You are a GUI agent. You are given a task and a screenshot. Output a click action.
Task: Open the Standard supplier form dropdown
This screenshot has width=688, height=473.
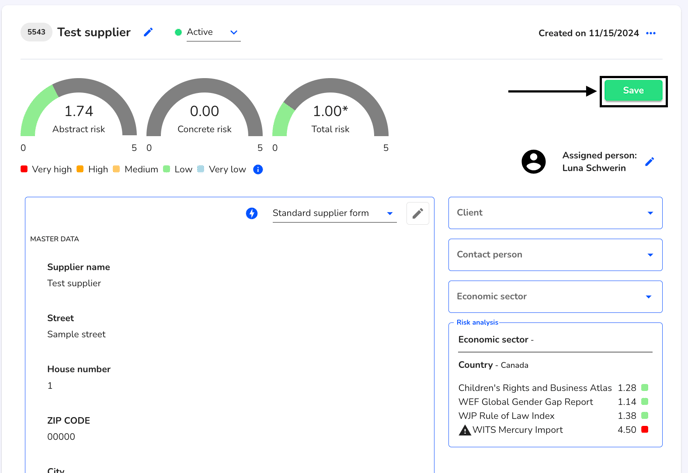click(334, 213)
